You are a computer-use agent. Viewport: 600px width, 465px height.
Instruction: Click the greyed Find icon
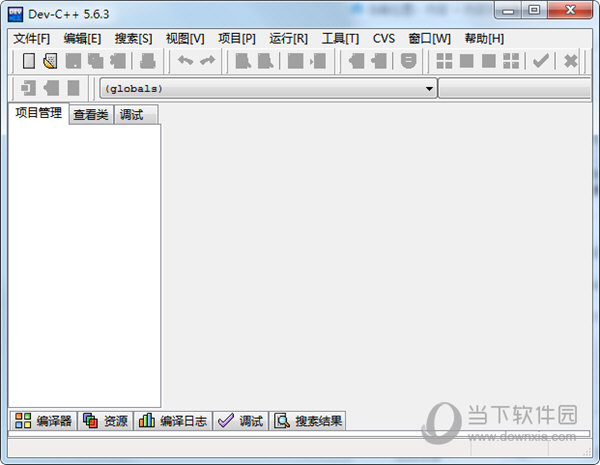(243, 61)
